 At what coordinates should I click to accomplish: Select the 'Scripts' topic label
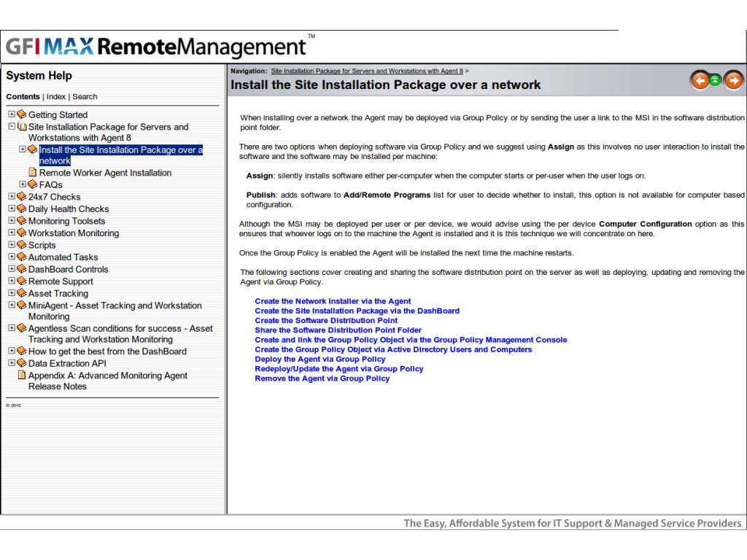pos(42,245)
